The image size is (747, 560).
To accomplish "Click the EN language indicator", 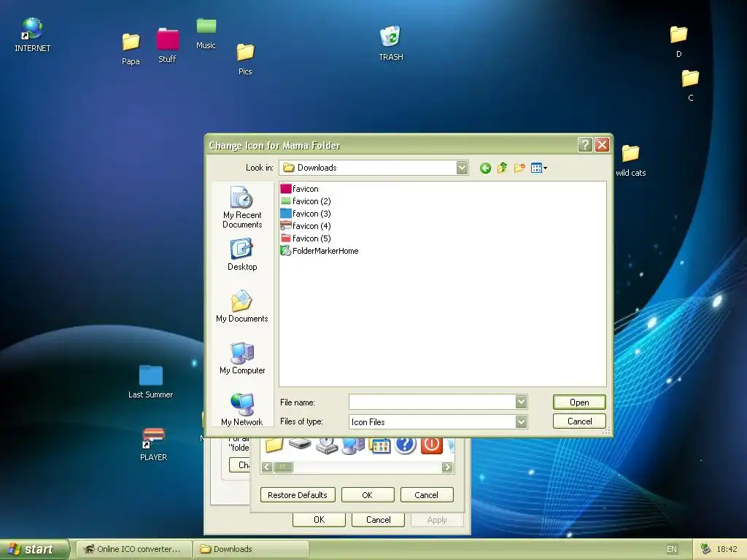I will point(672,549).
